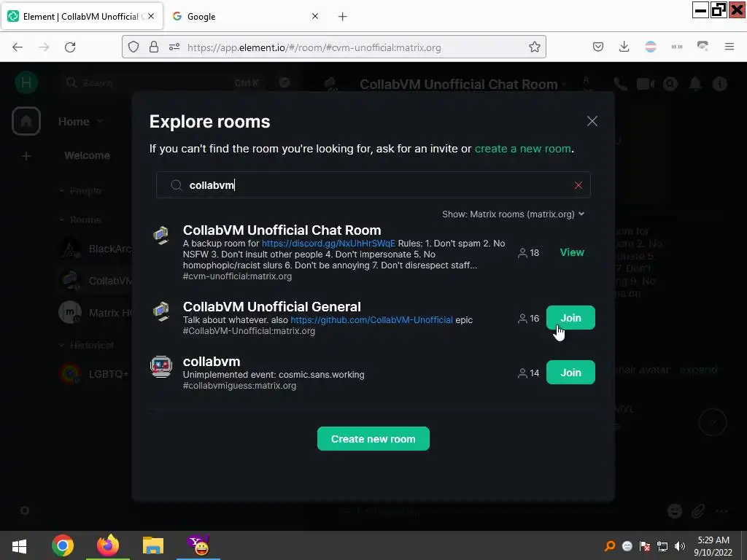
Task: Open the Firefox downloads panel
Action: point(624,47)
